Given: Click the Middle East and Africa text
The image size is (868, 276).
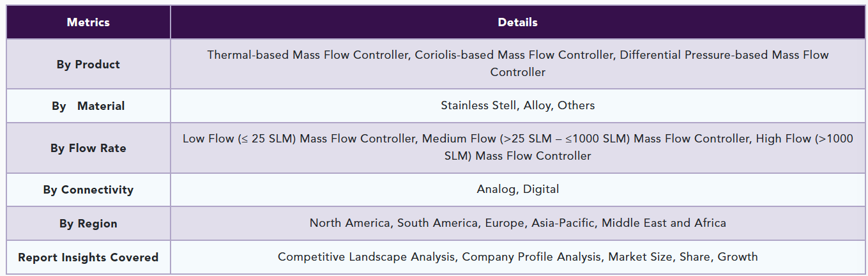Looking at the screenshot, I should coord(664,223).
